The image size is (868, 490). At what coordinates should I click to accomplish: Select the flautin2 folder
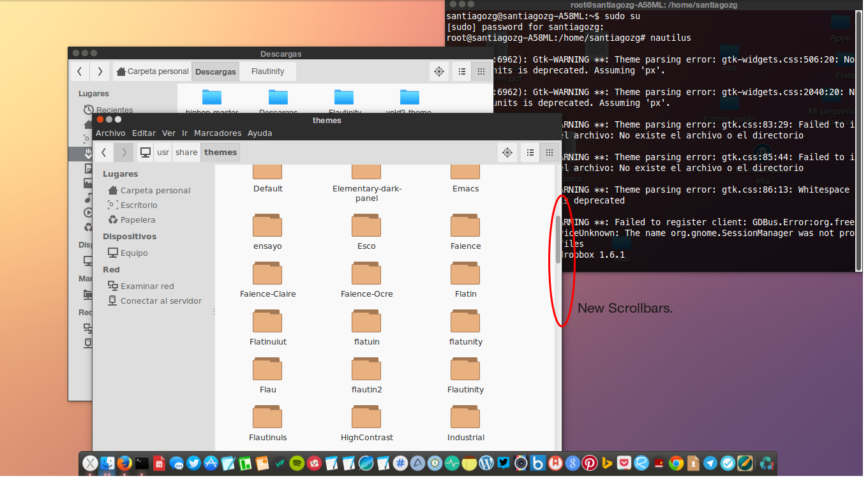(367, 375)
